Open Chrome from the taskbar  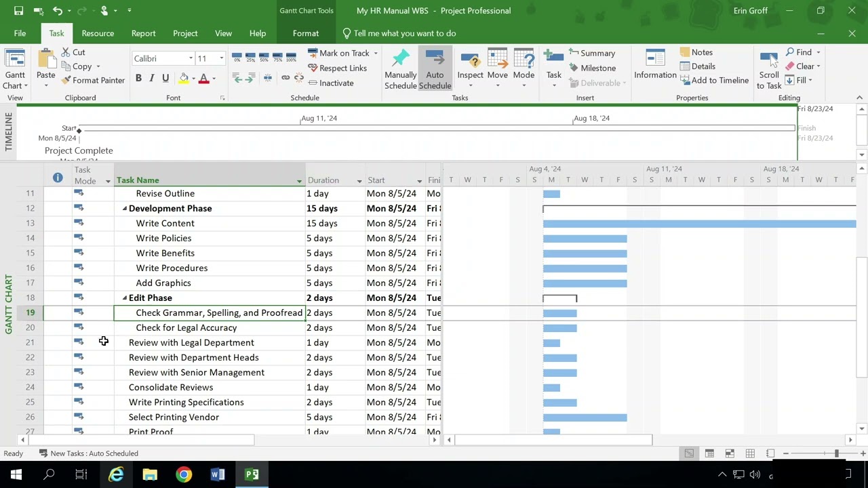point(184,474)
